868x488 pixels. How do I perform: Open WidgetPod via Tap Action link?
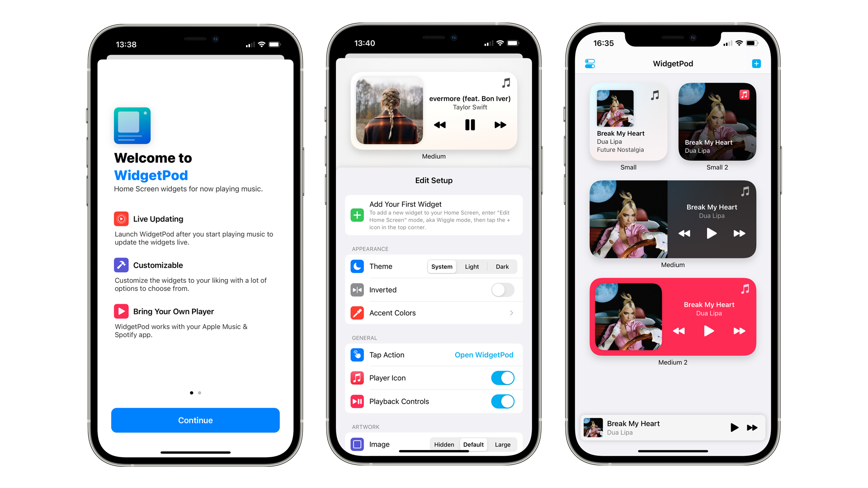tap(484, 355)
